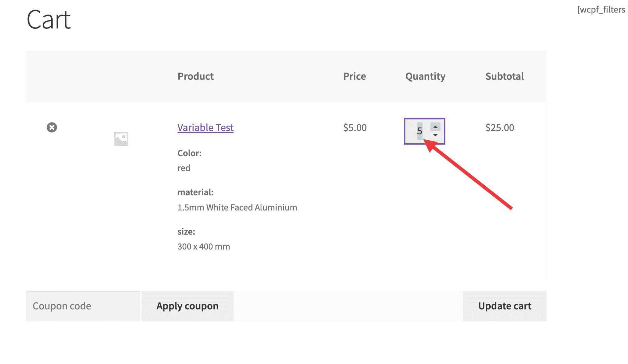Select the size value 300 x 400 mm

(x=203, y=246)
